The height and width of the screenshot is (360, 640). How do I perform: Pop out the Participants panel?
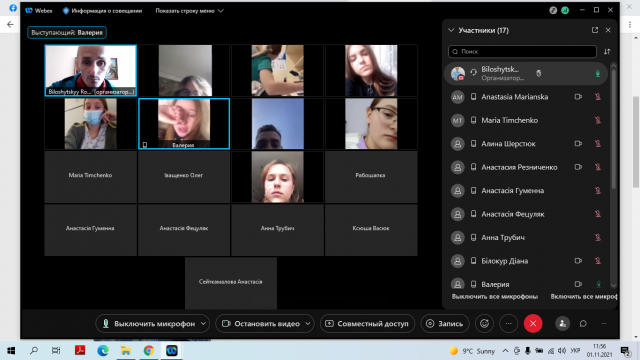595,30
